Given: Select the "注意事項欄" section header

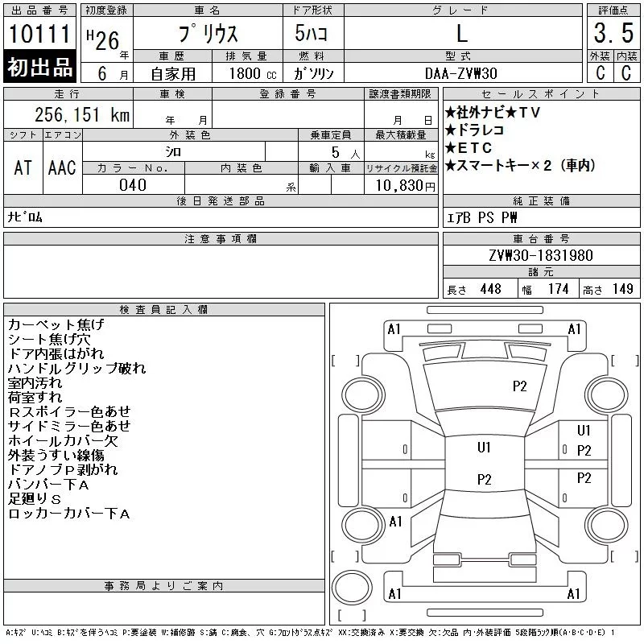Looking at the screenshot, I should [221, 238].
